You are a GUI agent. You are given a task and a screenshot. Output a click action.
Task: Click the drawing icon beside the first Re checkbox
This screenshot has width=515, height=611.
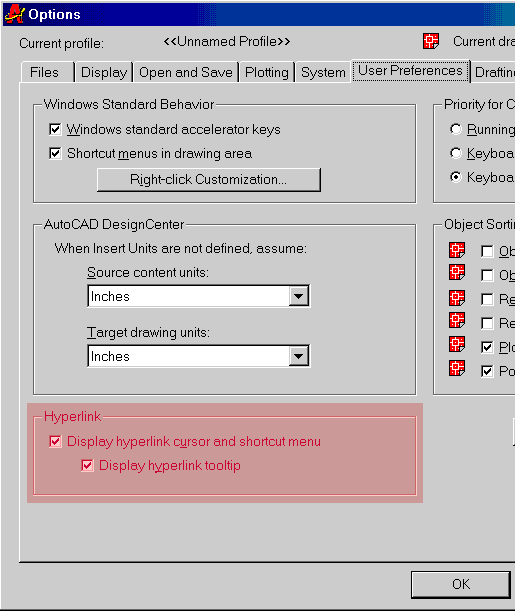point(457,298)
